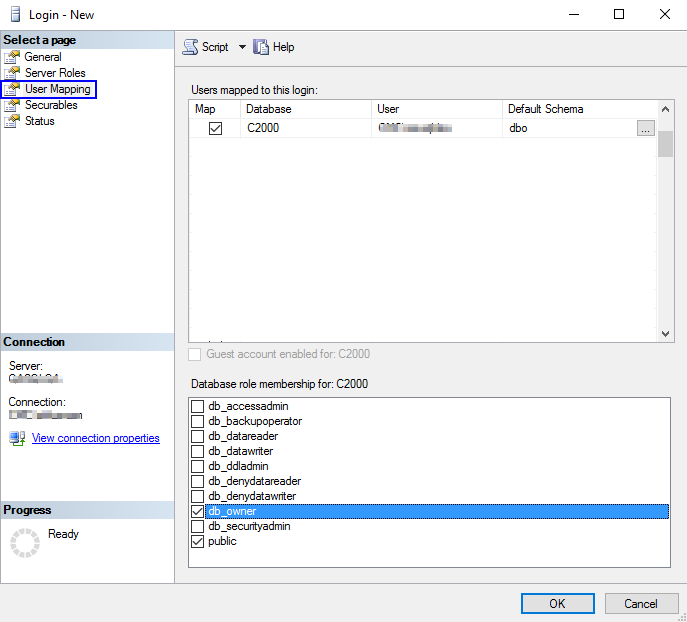This screenshot has width=687, height=622.
Task: Uncheck the Map checkbox for C2000
Action: point(215,128)
